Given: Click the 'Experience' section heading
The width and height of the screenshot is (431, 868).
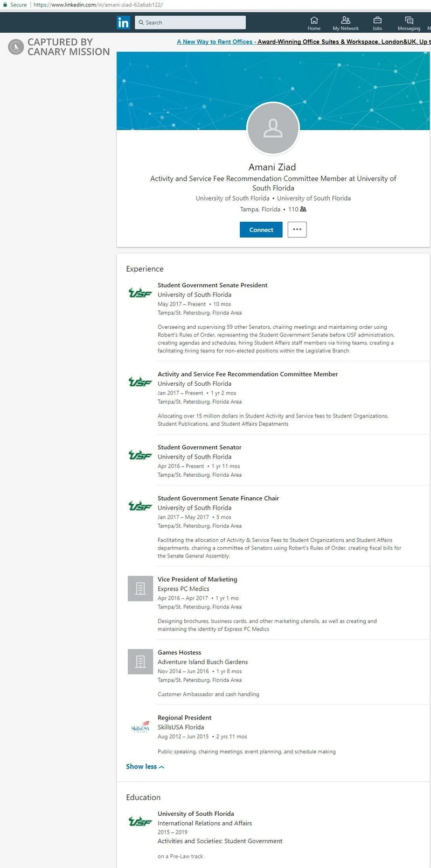Looking at the screenshot, I should [x=144, y=269].
